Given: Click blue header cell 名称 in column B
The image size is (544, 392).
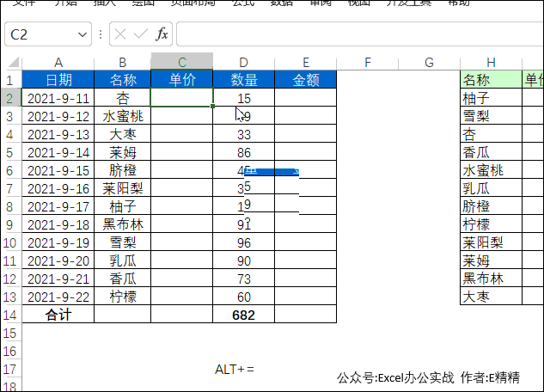Looking at the screenshot, I should (x=123, y=79).
